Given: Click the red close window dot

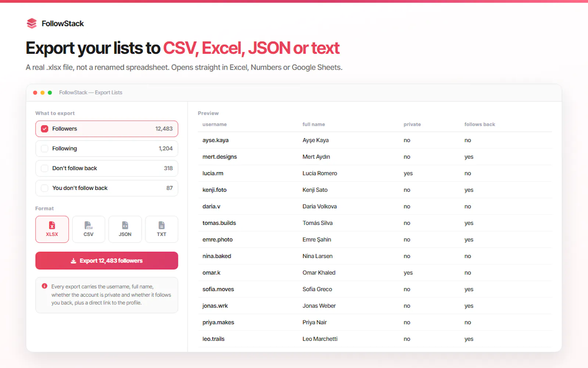Looking at the screenshot, I should click(35, 93).
